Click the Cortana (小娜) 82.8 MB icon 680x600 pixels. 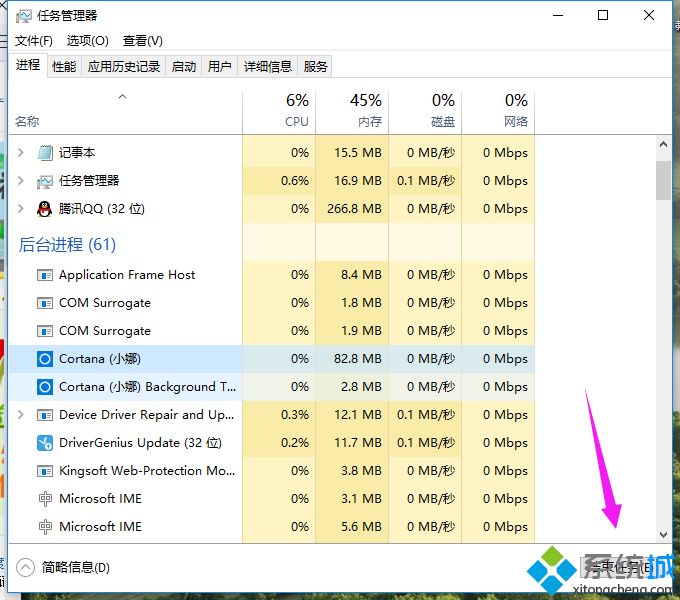tap(45, 359)
